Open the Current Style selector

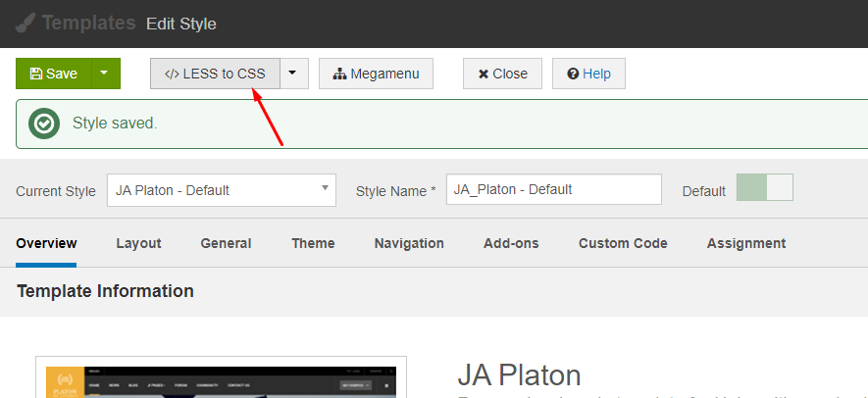pyautogui.click(x=221, y=190)
